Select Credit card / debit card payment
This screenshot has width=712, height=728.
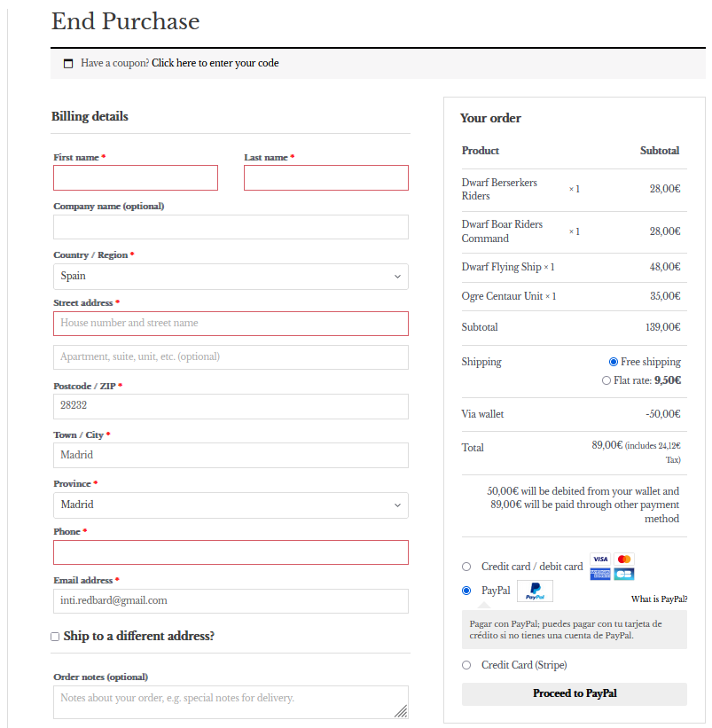tap(466, 567)
